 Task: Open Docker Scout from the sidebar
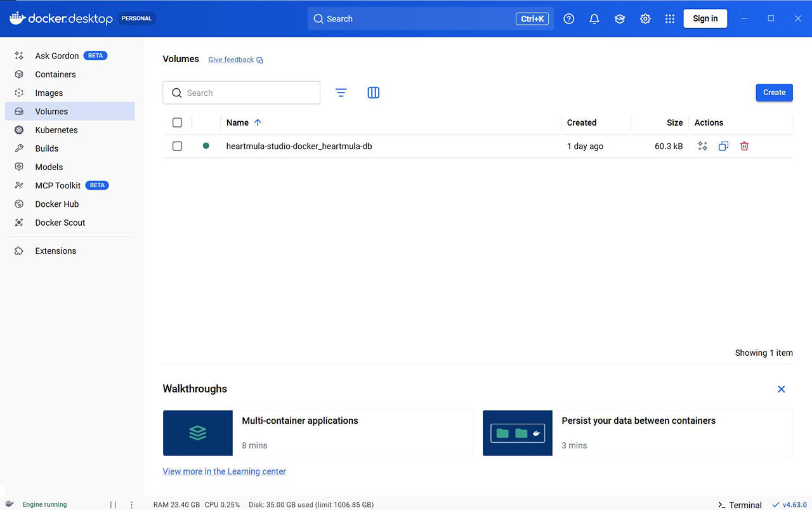(x=60, y=223)
